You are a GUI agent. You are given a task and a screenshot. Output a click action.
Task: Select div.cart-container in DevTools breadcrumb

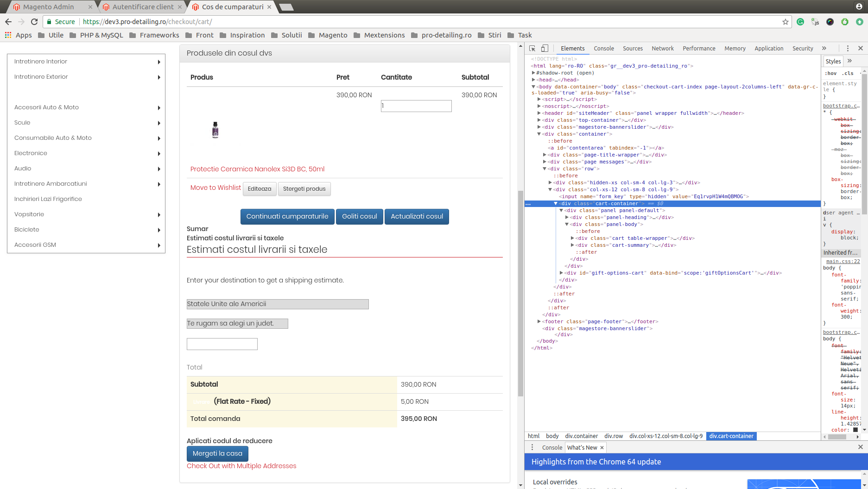point(731,436)
